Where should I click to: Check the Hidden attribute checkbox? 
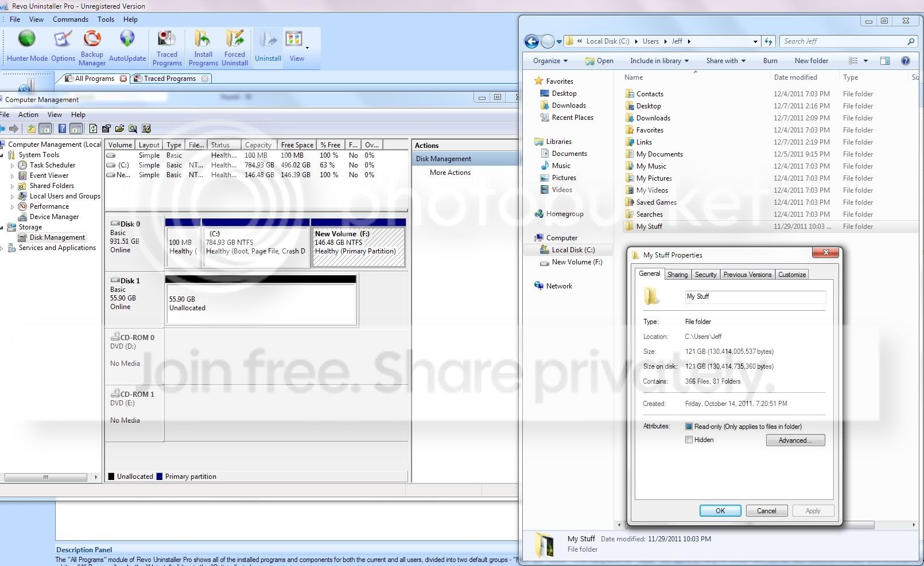pyautogui.click(x=689, y=440)
